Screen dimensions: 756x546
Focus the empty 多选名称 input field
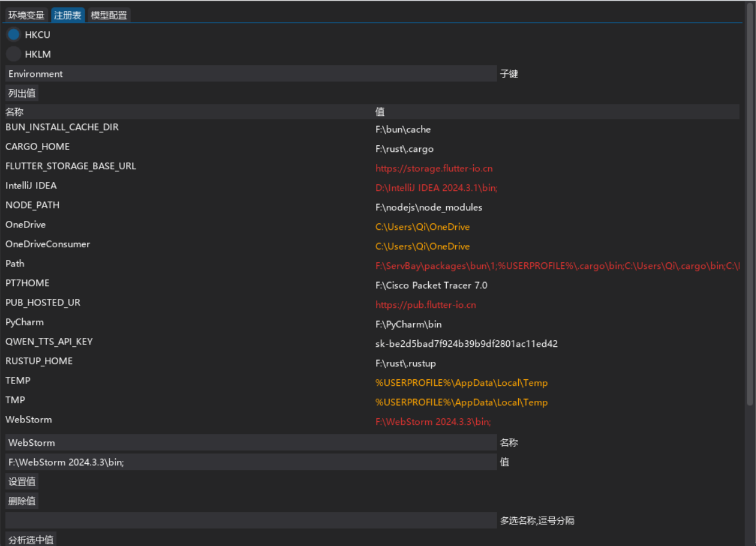coord(251,520)
